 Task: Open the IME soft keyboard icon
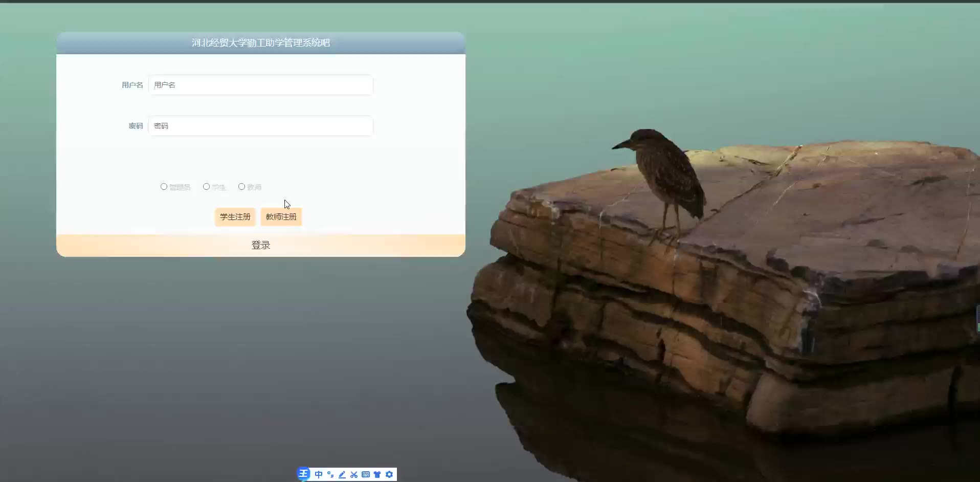[366, 474]
